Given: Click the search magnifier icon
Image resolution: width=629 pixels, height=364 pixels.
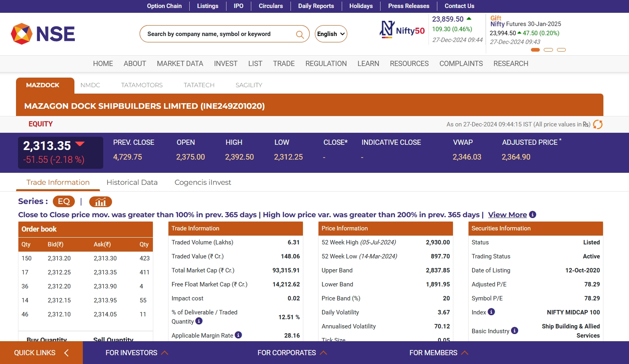Looking at the screenshot, I should [x=300, y=34].
